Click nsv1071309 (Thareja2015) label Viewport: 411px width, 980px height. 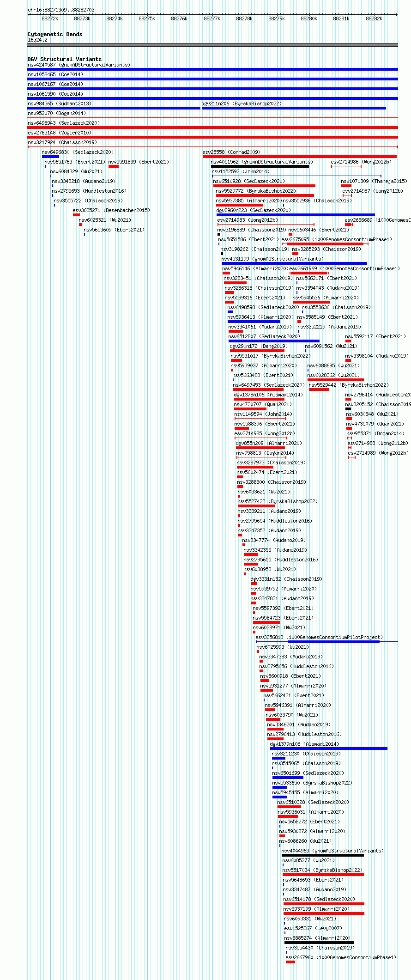tap(374, 181)
